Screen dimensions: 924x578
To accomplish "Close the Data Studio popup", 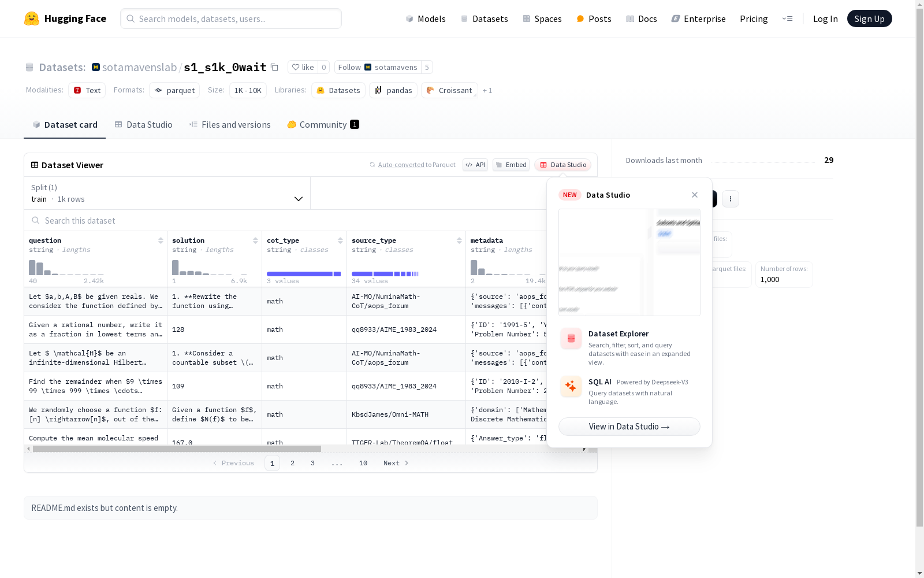I will (x=695, y=195).
